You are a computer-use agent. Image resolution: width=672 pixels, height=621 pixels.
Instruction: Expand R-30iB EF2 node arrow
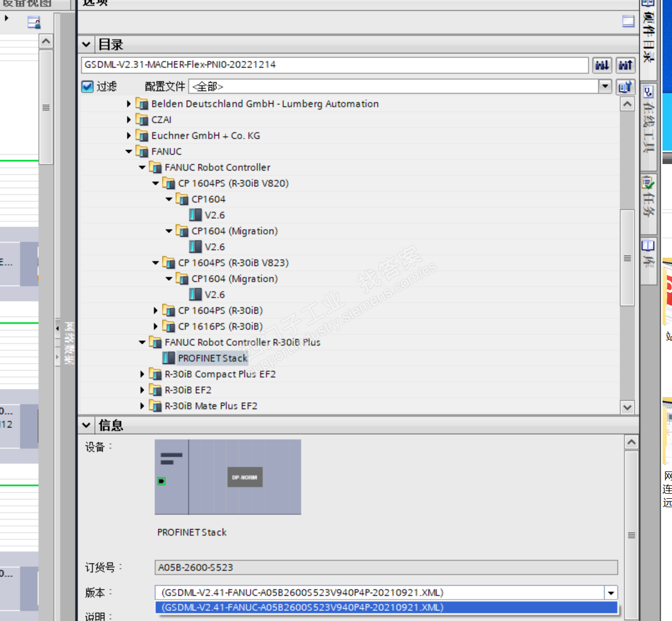coord(142,390)
